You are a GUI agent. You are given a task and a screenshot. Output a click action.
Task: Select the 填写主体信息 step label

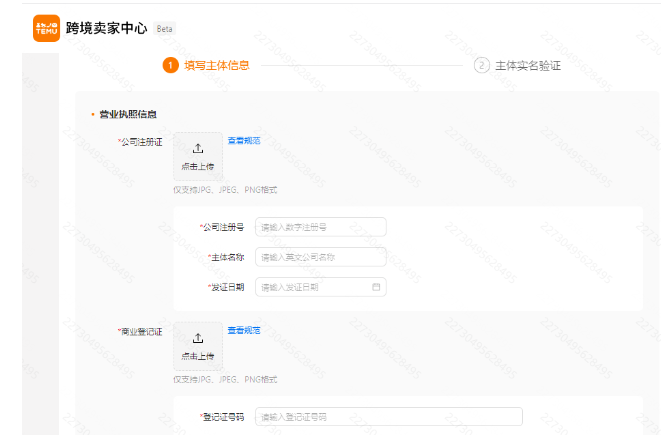click(x=217, y=65)
